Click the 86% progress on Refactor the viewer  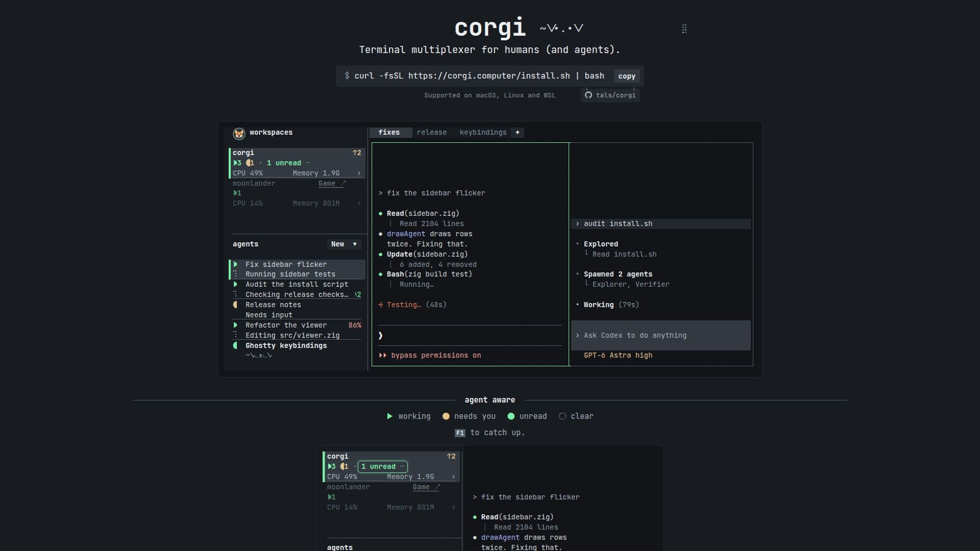coord(355,325)
